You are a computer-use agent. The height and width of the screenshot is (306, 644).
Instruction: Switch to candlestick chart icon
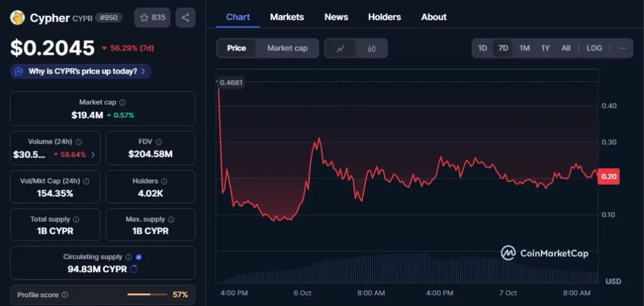point(372,48)
